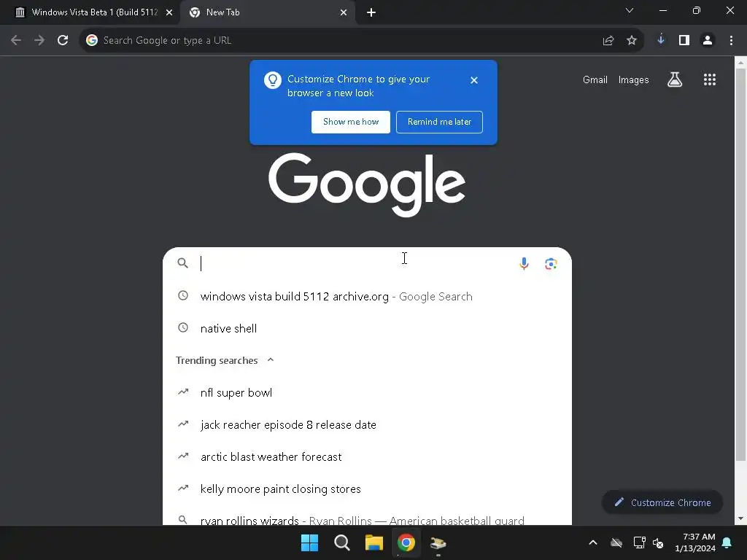Click the network display tray icon
The height and width of the screenshot is (560, 747).
[x=639, y=542]
